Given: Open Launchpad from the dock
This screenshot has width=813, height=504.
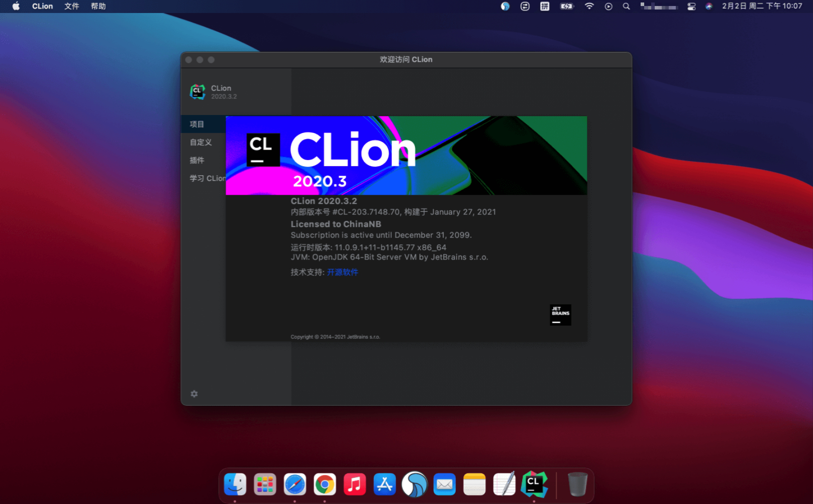Looking at the screenshot, I should pyautogui.click(x=265, y=484).
